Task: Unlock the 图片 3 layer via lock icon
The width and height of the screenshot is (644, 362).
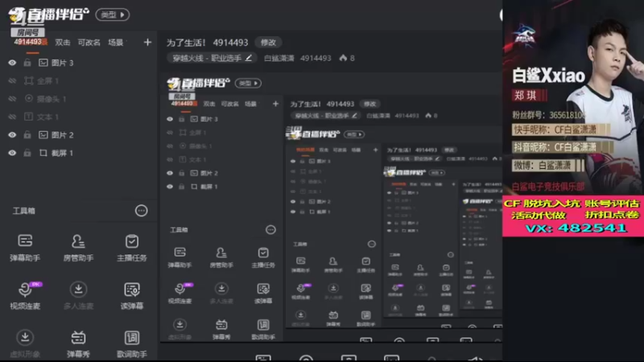Action: [27, 63]
